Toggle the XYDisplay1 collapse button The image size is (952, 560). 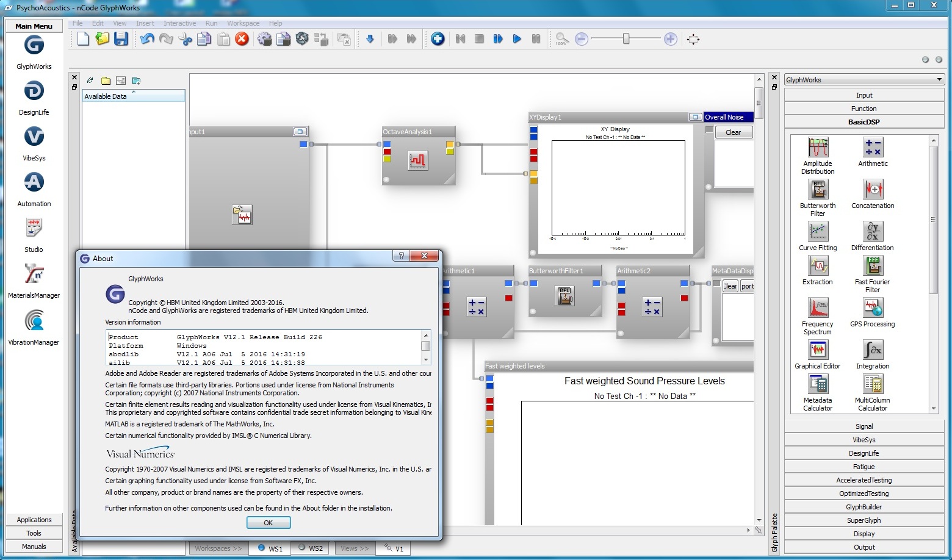click(x=695, y=117)
